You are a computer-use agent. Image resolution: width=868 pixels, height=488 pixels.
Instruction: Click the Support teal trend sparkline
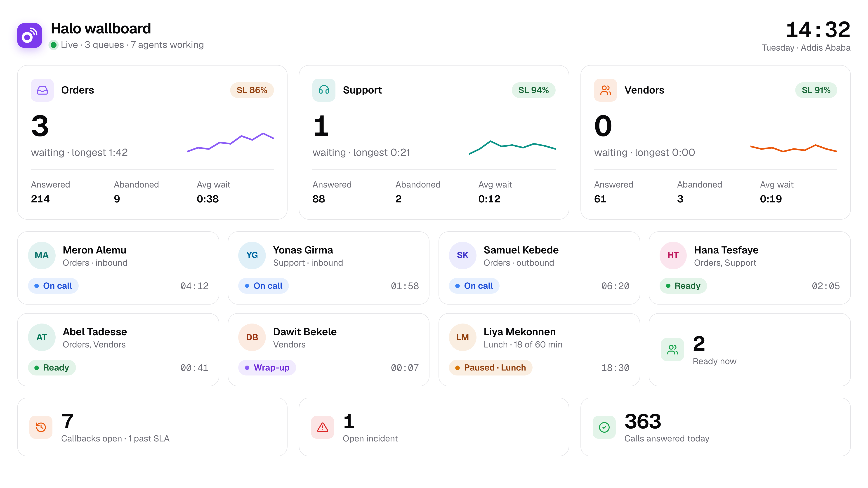coord(512,148)
